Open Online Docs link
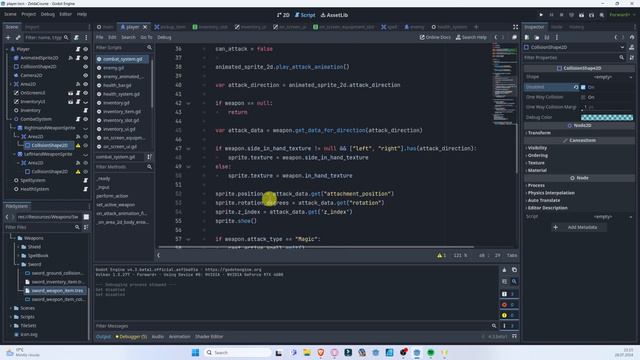This screenshot has height=360, width=640. click(435, 38)
